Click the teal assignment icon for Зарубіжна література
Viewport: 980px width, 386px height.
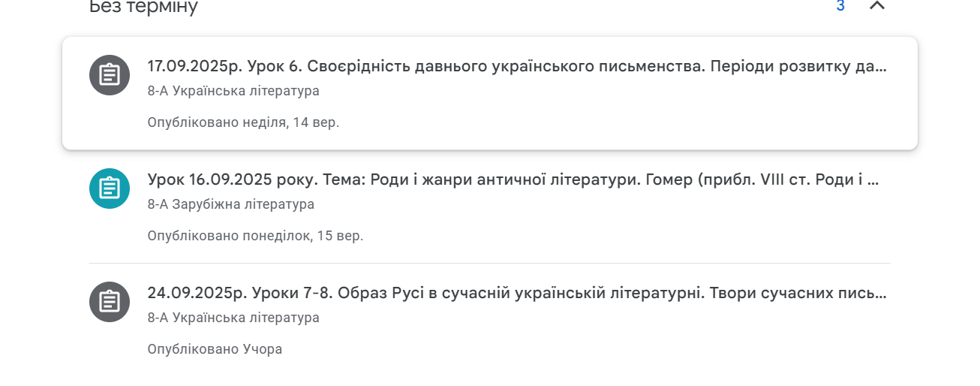[x=110, y=188]
